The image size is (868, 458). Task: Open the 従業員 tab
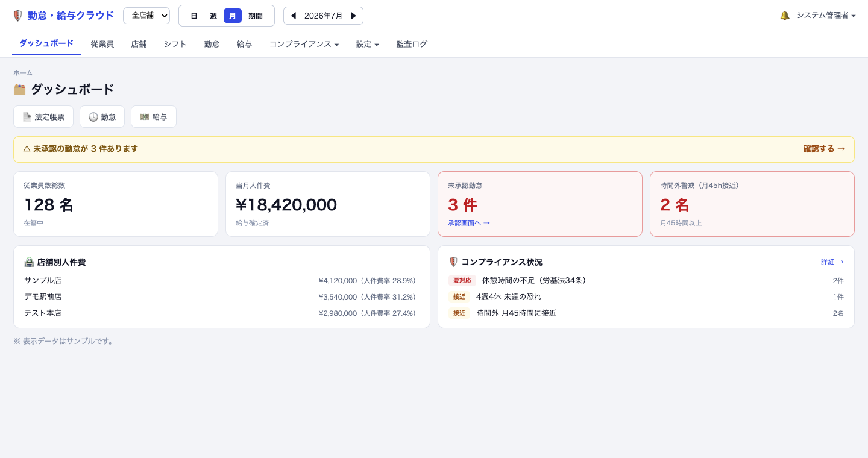coord(102,44)
